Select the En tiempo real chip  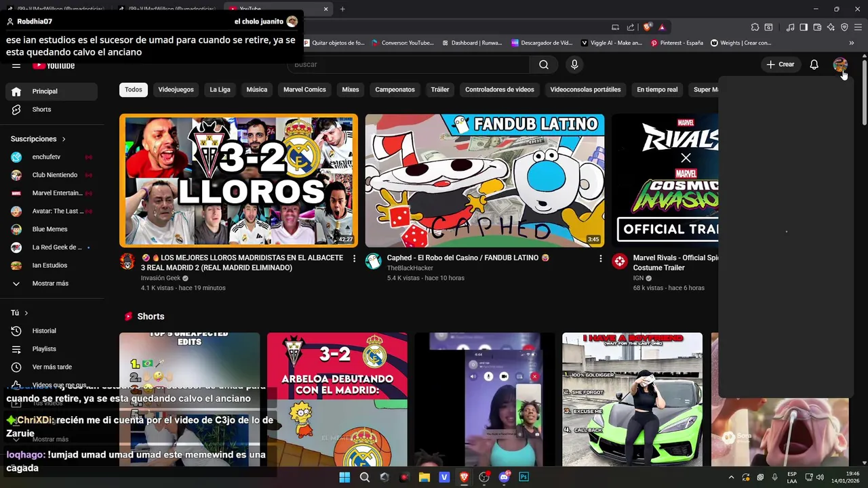(657, 89)
